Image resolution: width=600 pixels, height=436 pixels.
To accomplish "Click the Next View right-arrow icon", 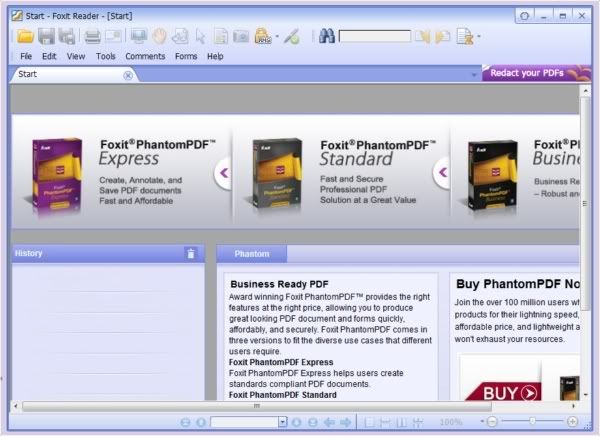I will (x=346, y=422).
